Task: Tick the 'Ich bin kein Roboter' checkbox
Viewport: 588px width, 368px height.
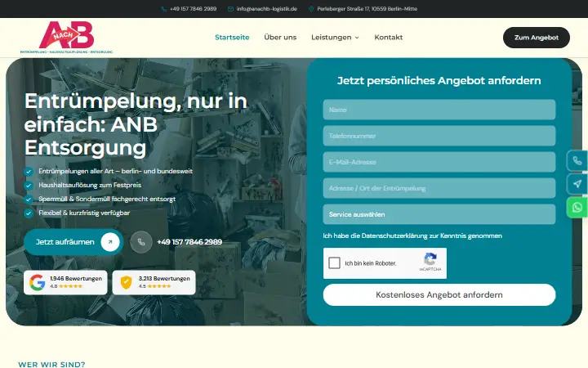Action: click(334, 263)
